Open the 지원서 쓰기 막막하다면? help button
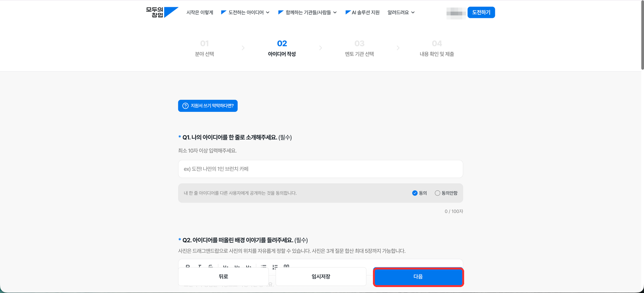 point(208,106)
